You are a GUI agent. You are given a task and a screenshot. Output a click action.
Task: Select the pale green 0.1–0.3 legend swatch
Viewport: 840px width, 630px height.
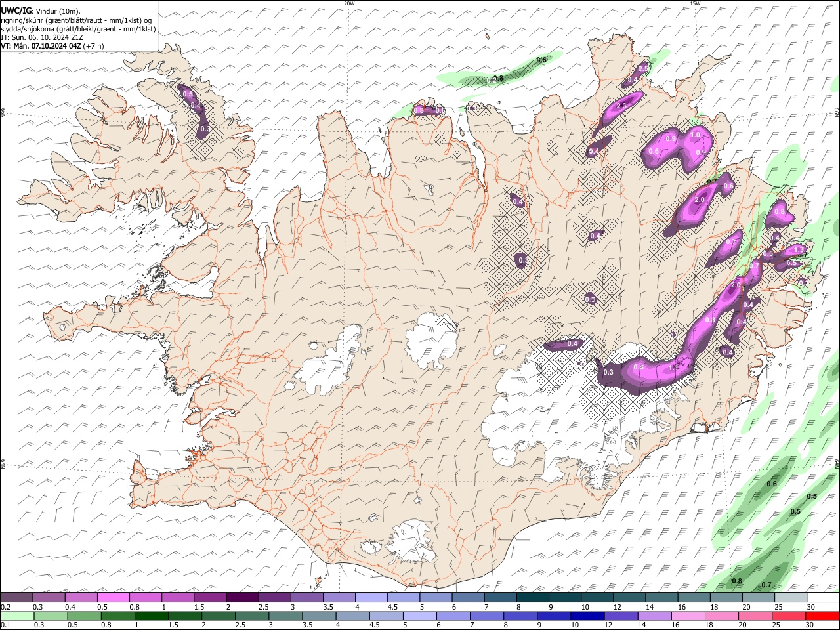tap(16, 616)
